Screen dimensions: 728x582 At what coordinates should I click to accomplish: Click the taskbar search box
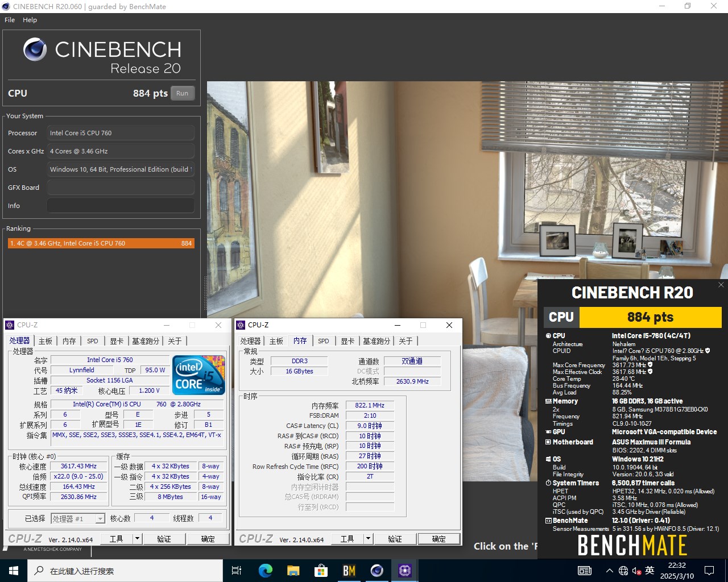(x=125, y=571)
